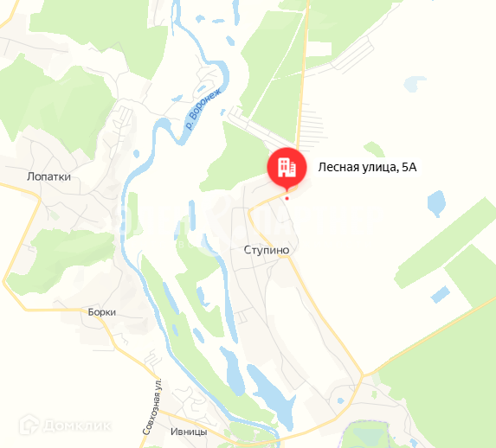Click the house icon in Домклик logo
The width and height of the screenshot is (496, 448).
point(29,425)
